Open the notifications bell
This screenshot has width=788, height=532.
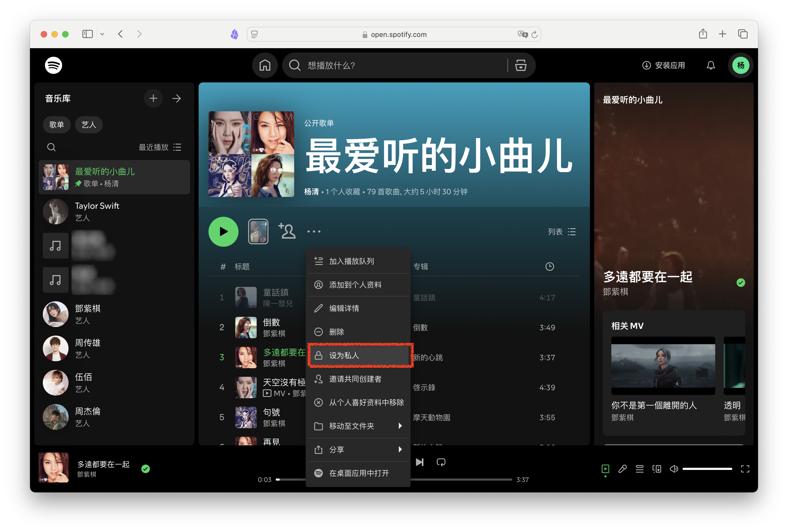pos(711,65)
